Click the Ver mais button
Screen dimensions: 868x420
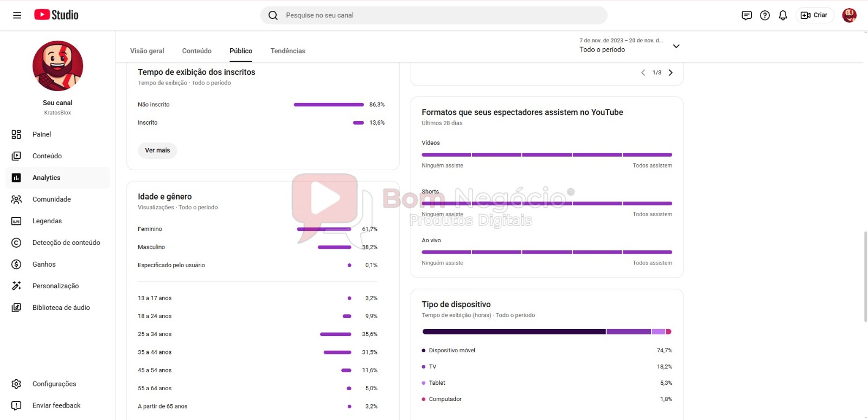pyautogui.click(x=157, y=151)
